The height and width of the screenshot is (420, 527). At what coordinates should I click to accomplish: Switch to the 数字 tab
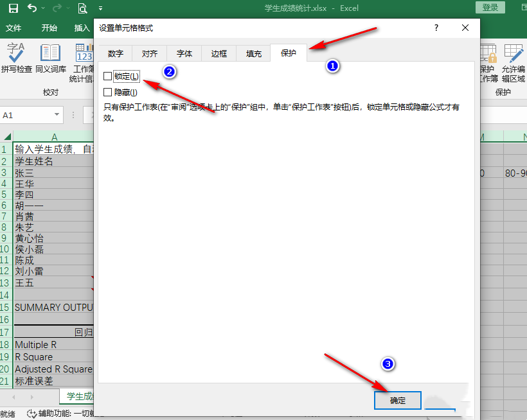pyautogui.click(x=115, y=53)
